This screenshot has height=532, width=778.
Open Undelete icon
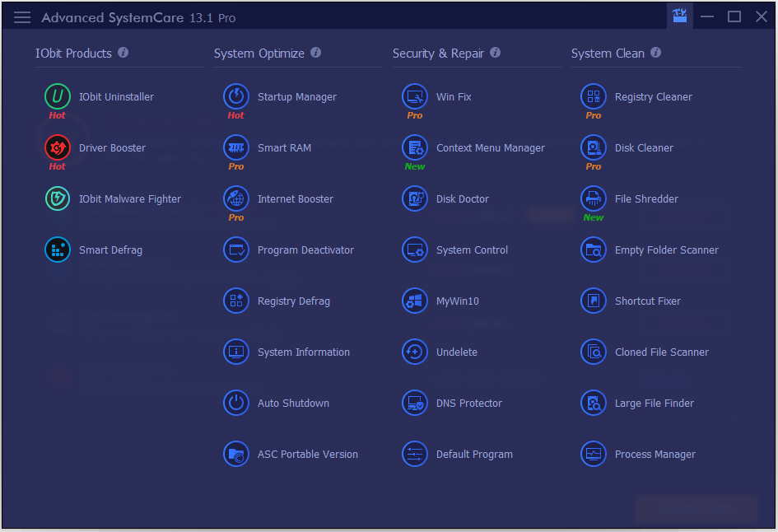point(415,352)
